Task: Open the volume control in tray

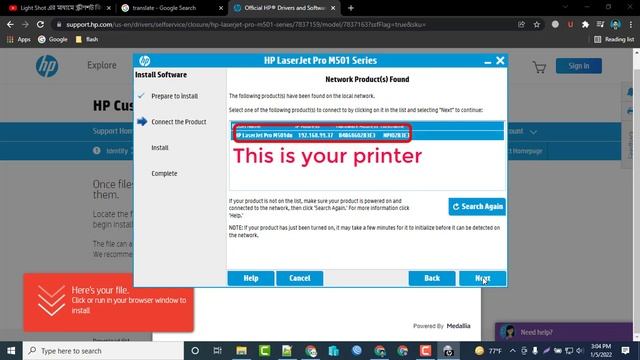Action: pos(580,351)
